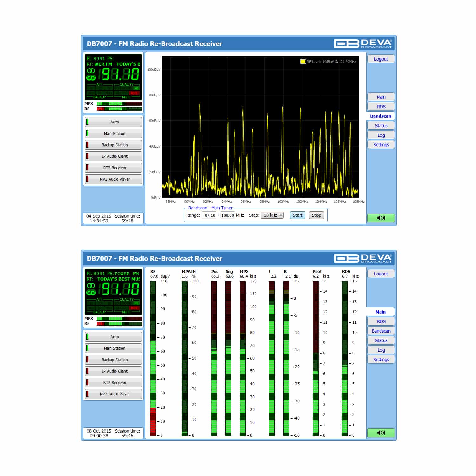Select Main Station in Main meters window
Viewport: 476px width, 476px height.
tap(113, 348)
